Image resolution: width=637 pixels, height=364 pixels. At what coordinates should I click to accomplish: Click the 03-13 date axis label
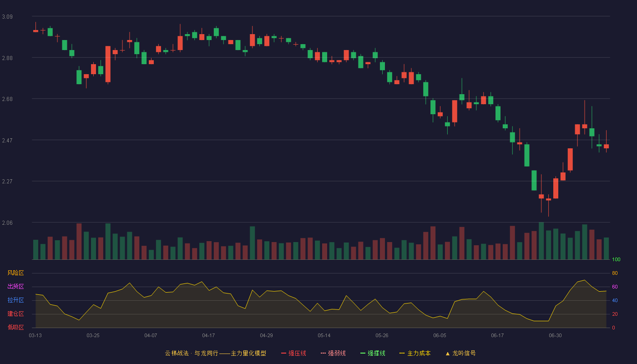tap(35, 335)
